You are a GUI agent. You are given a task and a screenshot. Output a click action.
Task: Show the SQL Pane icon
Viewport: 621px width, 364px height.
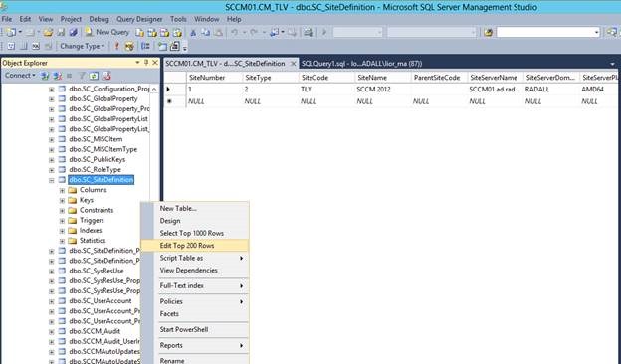[x=36, y=47]
